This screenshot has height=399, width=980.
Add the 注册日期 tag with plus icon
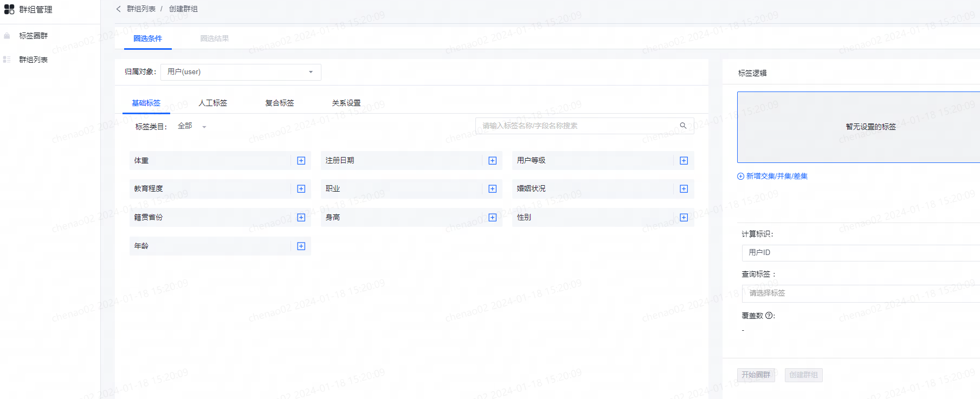point(493,161)
